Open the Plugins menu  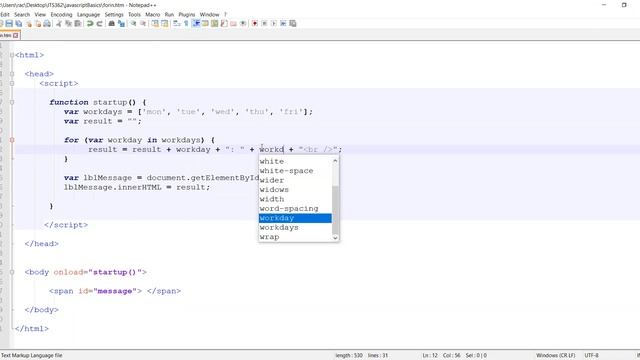click(x=187, y=14)
